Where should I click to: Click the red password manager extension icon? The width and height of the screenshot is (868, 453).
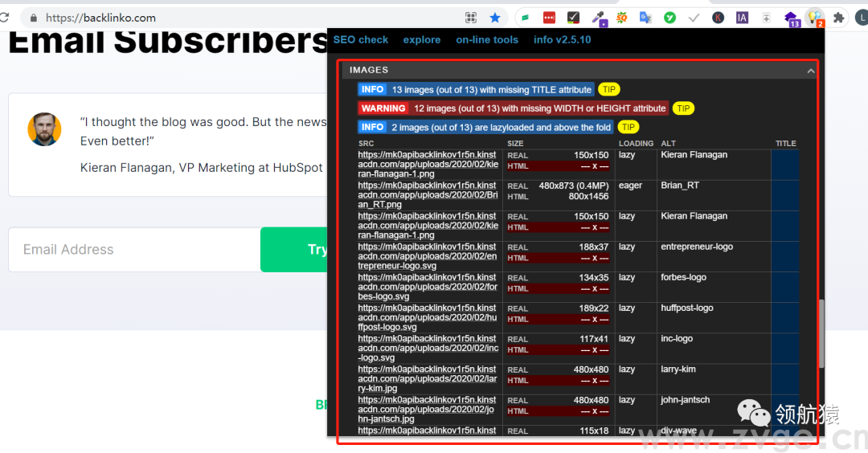point(549,17)
